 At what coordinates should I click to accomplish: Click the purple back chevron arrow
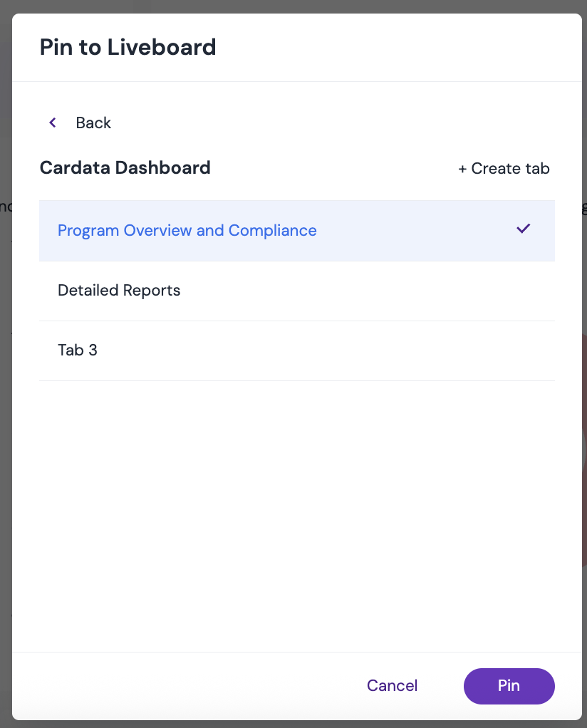tap(53, 123)
